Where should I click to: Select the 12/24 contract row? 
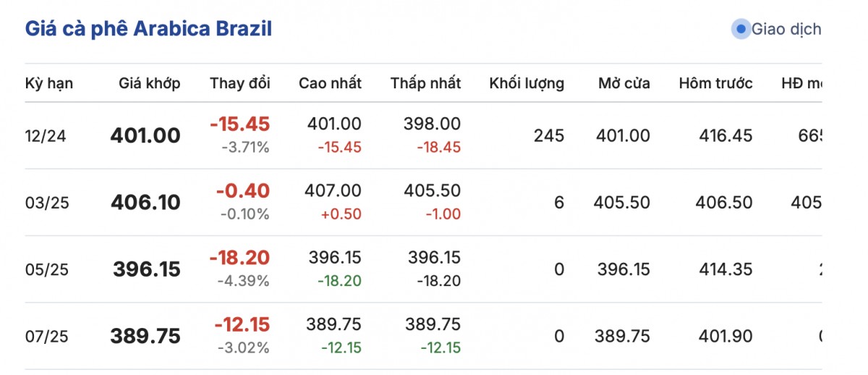tap(46, 136)
